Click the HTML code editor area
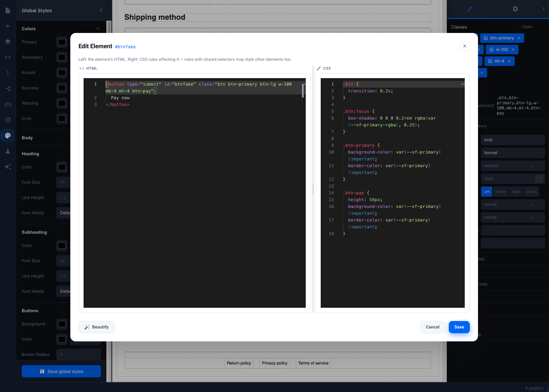The width and height of the screenshot is (549, 392). pos(194,193)
